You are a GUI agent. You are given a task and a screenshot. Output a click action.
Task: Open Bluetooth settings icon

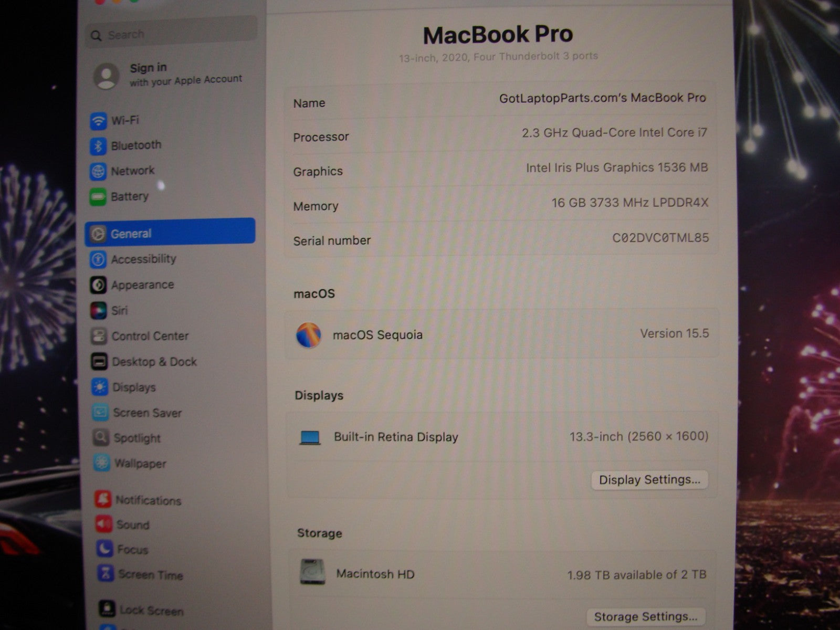point(98,146)
